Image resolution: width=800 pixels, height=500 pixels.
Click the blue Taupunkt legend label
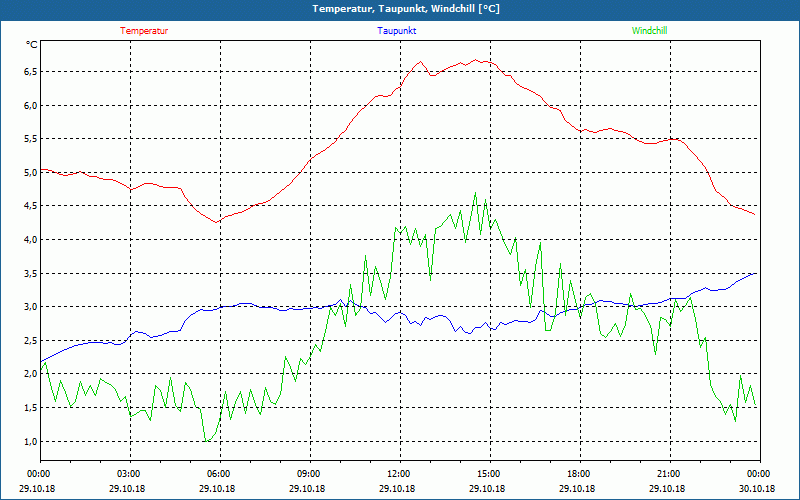(396, 31)
